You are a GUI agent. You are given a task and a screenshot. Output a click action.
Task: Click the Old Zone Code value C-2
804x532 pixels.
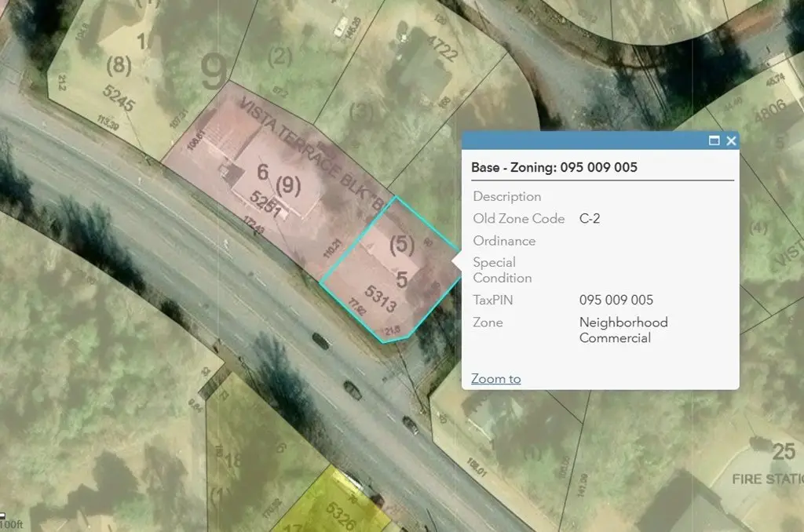tap(590, 219)
